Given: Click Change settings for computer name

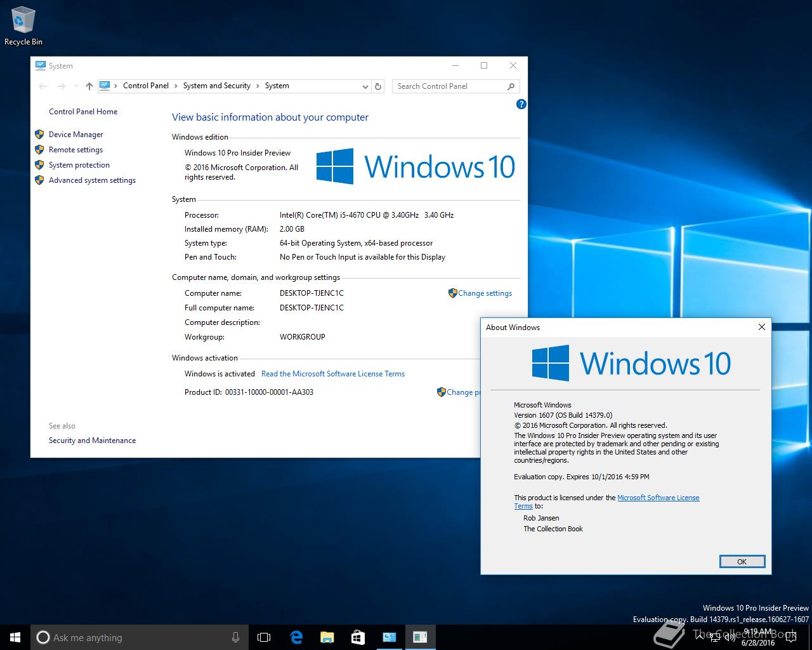Looking at the screenshot, I should click(485, 293).
